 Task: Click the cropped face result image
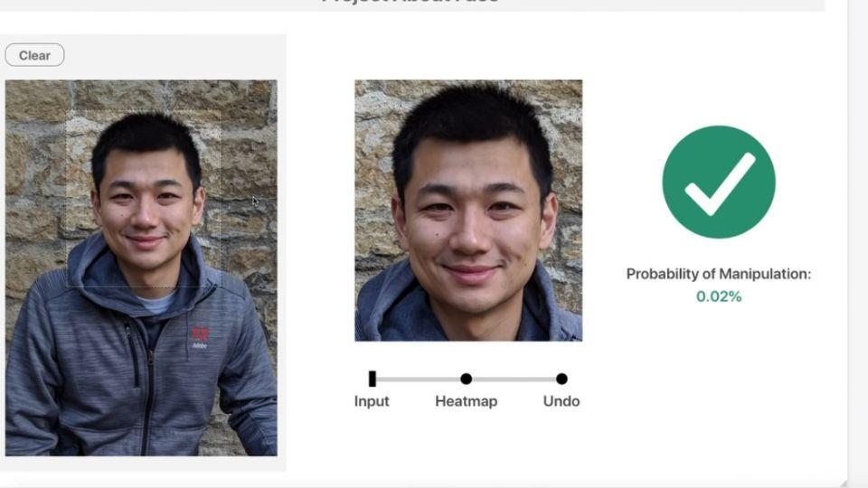point(468,211)
